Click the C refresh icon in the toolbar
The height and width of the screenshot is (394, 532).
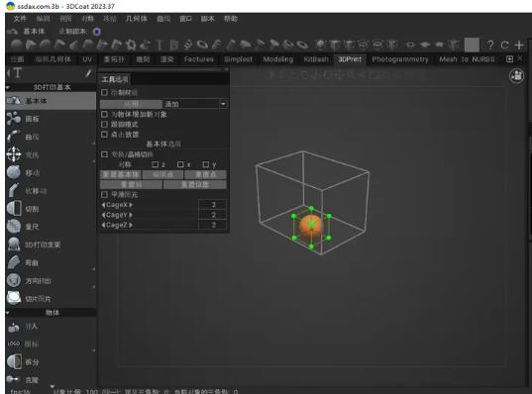pos(504,45)
